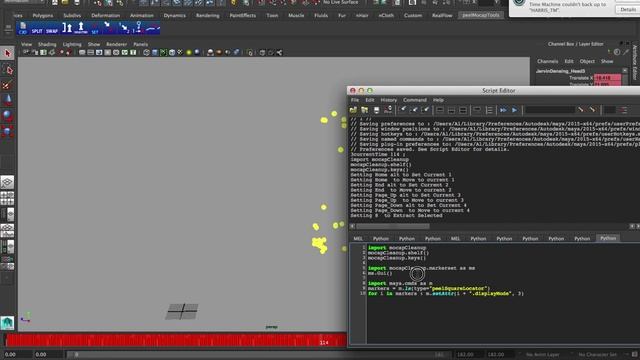Click the first search arrow beside the Script Editor search field
Image resolution: width=640 pixels, height=360 pixels.
[x=581, y=110]
